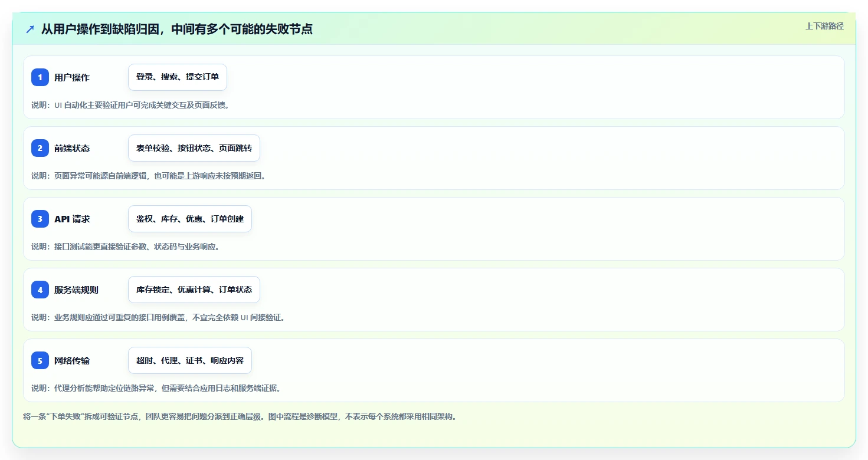Click the step 4 number badge
The height and width of the screenshot is (460, 868).
(40, 290)
